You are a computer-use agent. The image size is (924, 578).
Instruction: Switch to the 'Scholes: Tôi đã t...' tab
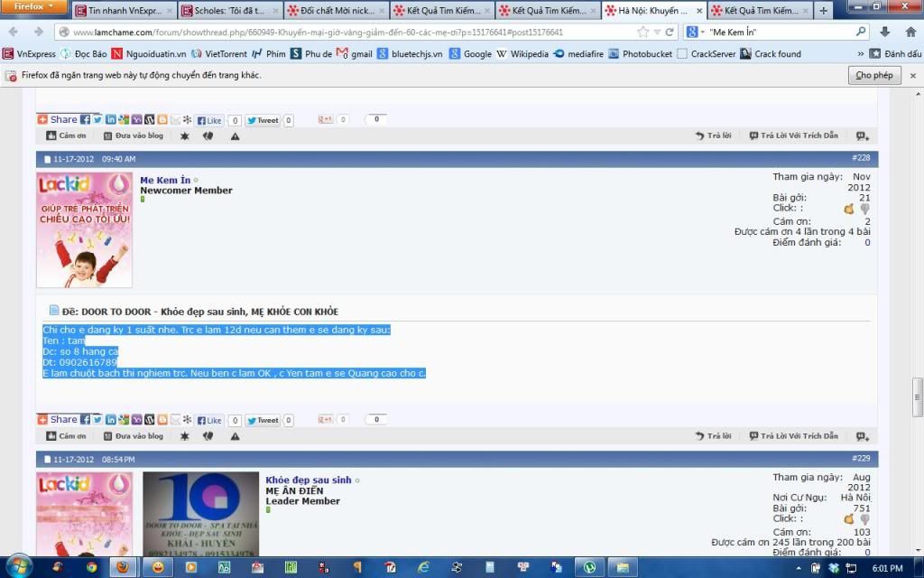[230, 11]
